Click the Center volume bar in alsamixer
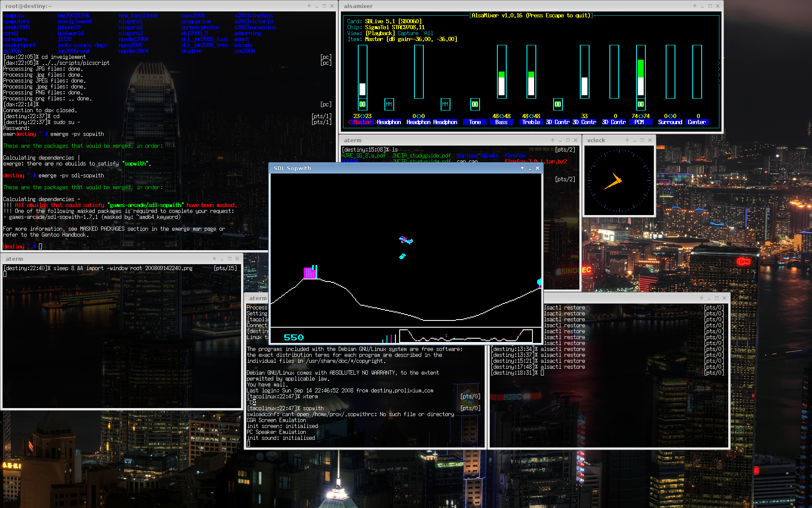Screen dimensions: 812x508 697,72
